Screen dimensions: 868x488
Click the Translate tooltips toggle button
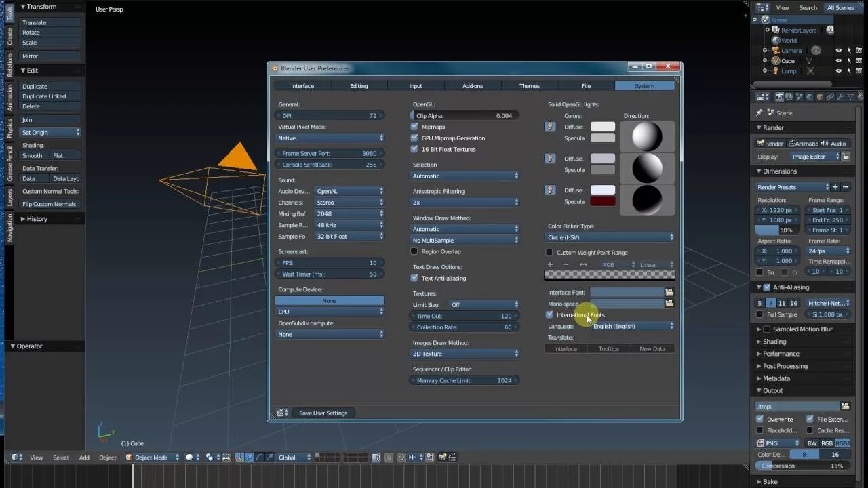point(609,349)
